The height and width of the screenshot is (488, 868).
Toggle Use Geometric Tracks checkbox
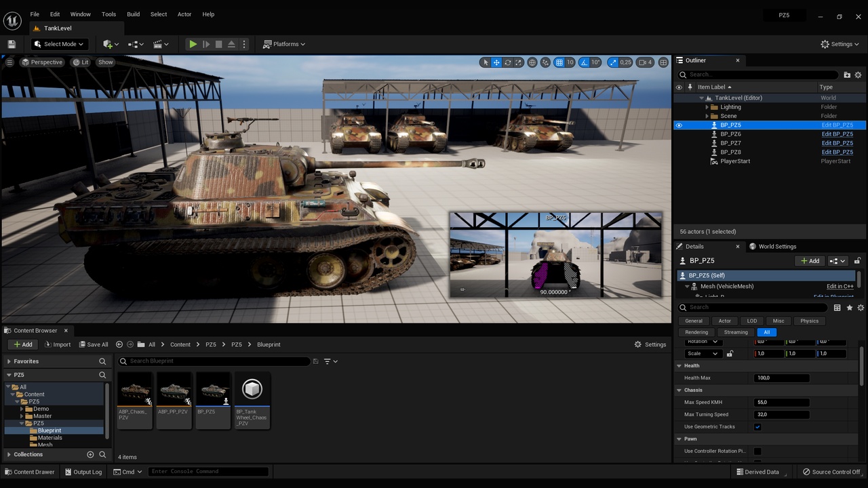tap(757, 427)
